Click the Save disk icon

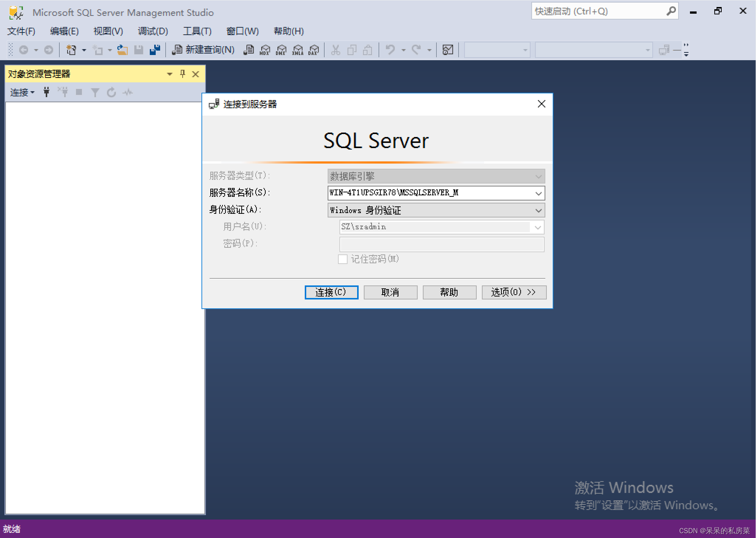coord(139,50)
